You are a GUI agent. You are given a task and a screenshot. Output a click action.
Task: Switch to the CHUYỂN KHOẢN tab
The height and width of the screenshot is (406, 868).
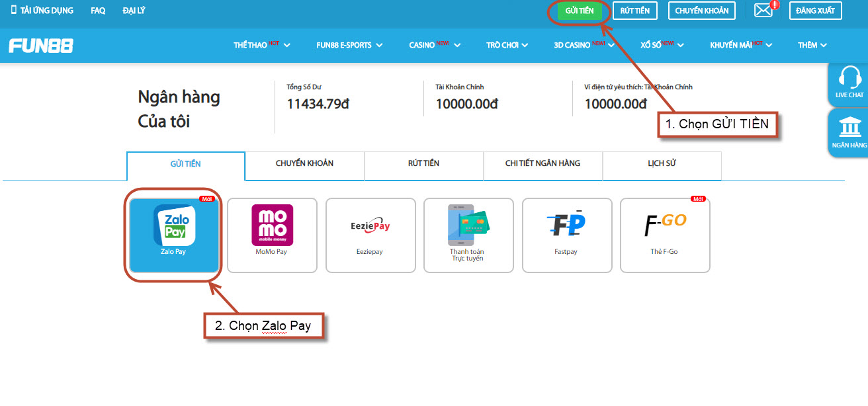click(x=304, y=166)
